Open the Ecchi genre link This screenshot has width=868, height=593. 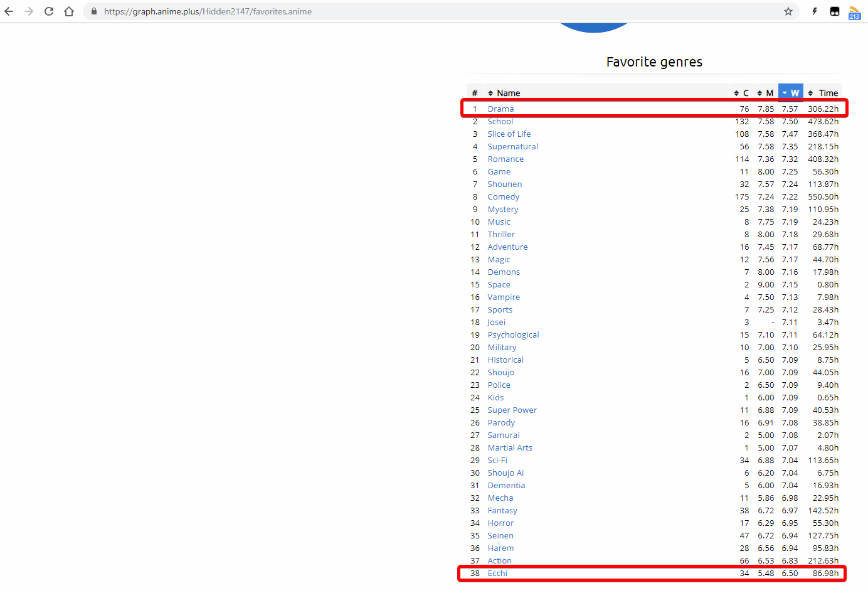(497, 573)
